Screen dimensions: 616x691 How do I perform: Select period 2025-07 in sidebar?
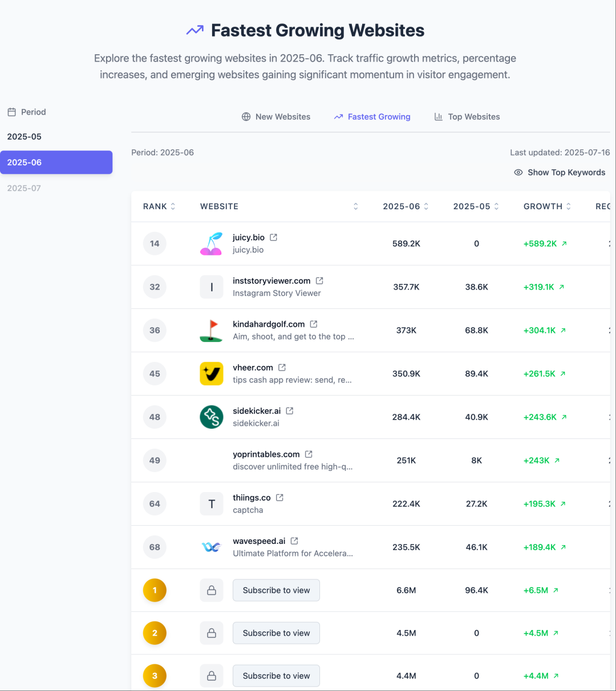pos(56,188)
